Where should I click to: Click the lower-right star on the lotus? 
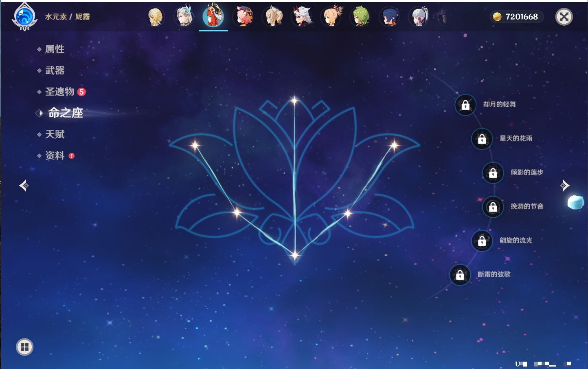coord(348,213)
